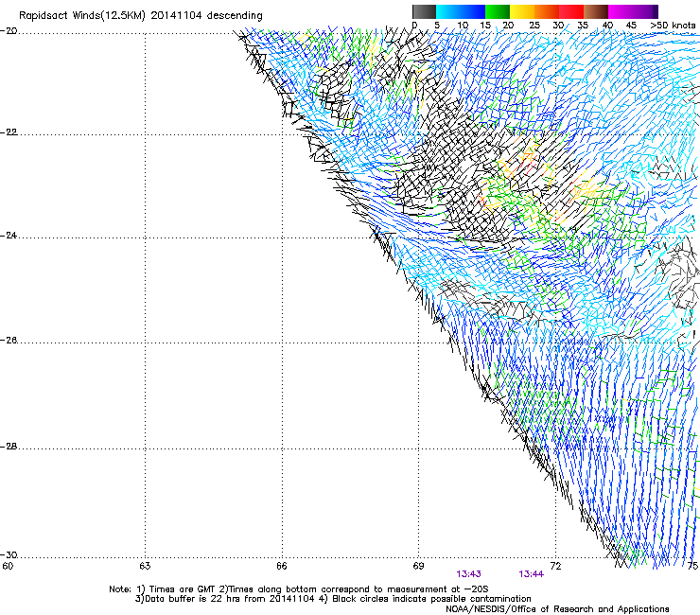Click the Rapidscat Winds title text

click(x=141, y=16)
